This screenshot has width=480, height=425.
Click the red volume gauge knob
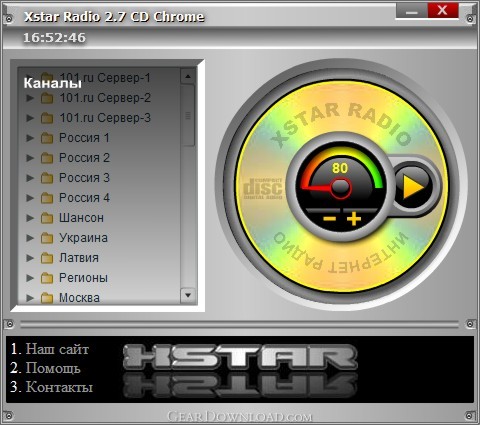[x=341, y=187]
